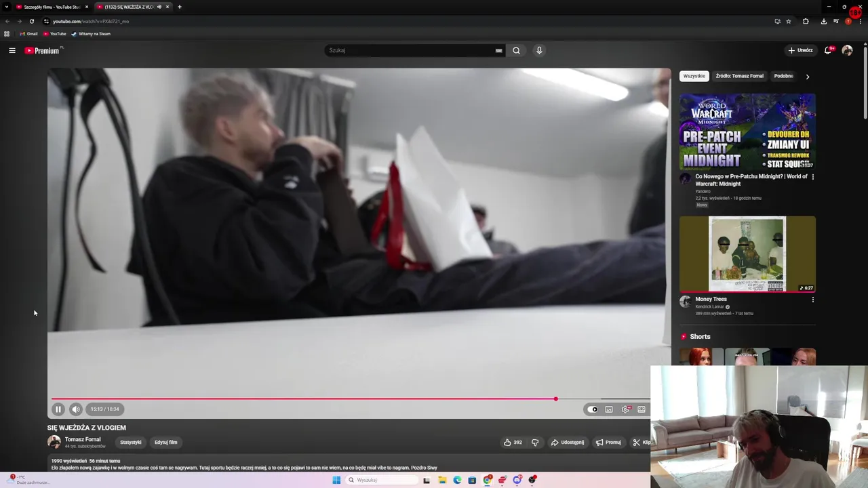Switch to the Szczegóły filmu YouTube Studio tab

[x=52, y=7]
